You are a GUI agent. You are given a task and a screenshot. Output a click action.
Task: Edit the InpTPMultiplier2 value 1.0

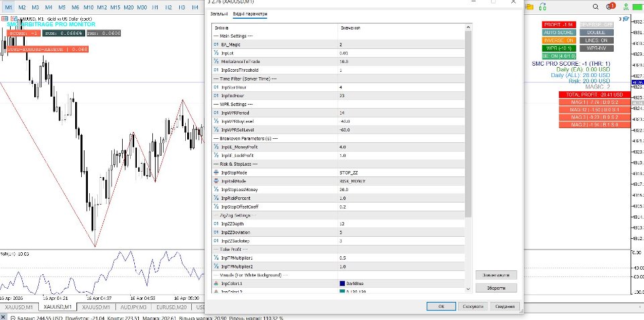pos(401,266)
